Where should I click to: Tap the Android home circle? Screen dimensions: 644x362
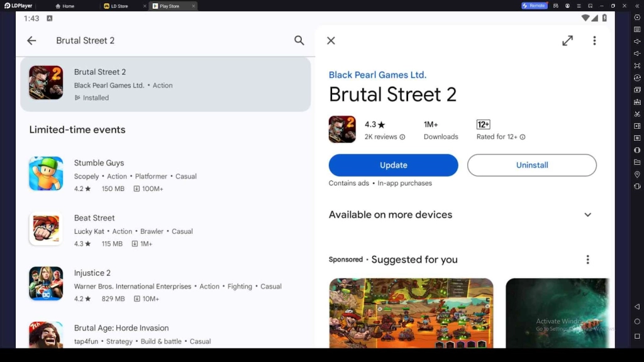637,321
